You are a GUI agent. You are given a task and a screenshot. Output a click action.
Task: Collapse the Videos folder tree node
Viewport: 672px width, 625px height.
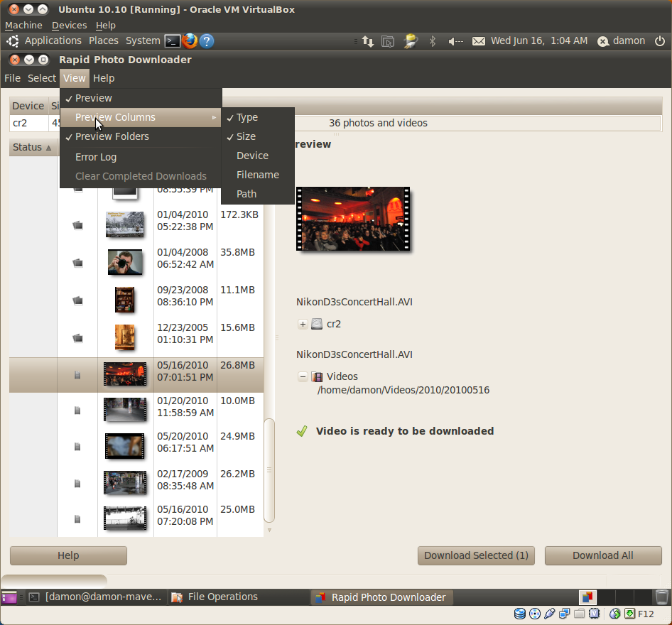click(303, 376)
